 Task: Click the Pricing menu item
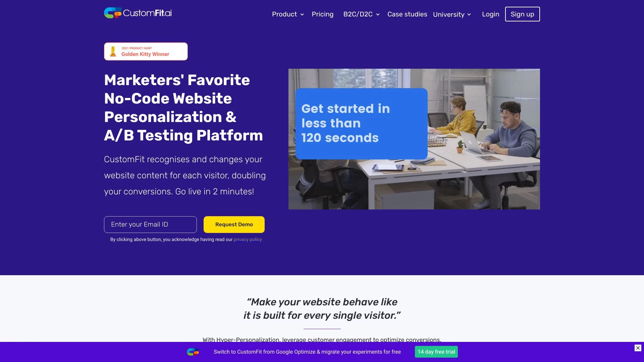click(322, 14)
